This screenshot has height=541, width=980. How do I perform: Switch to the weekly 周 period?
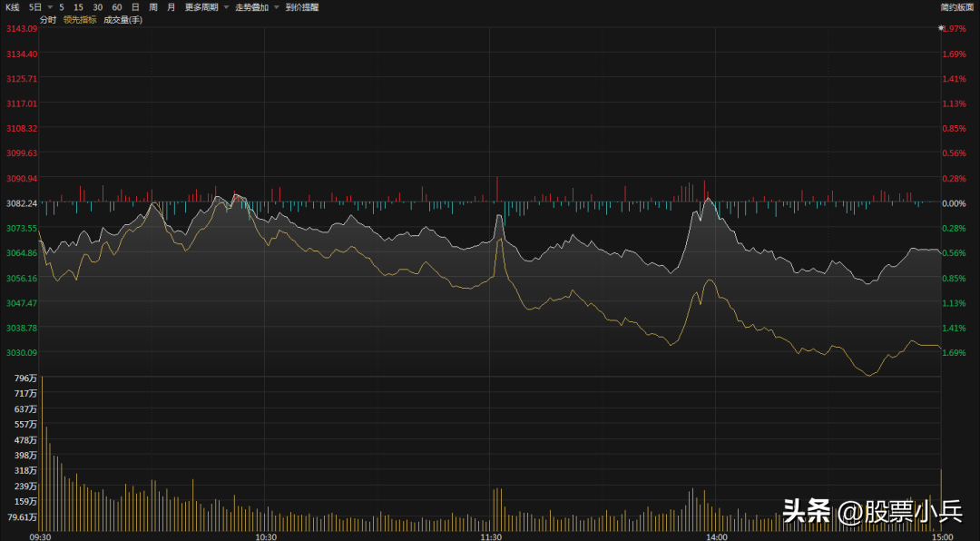click(x=153, y=7)
